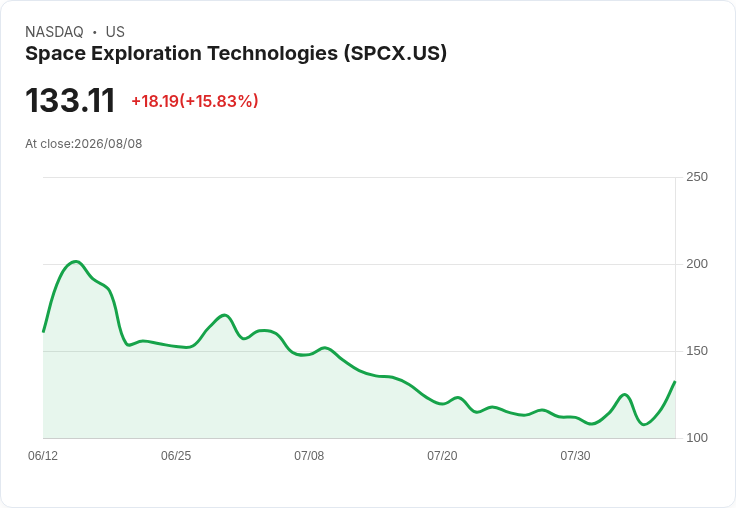736x508 pixels.
Task: Open the Space Exploration Technologies (SPCX.US) title
Action: [236, 54]
